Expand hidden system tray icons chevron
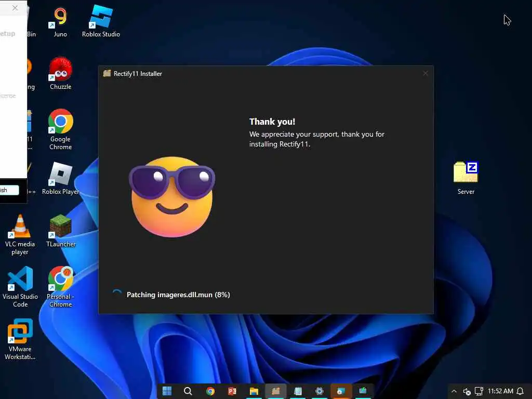 454,392
